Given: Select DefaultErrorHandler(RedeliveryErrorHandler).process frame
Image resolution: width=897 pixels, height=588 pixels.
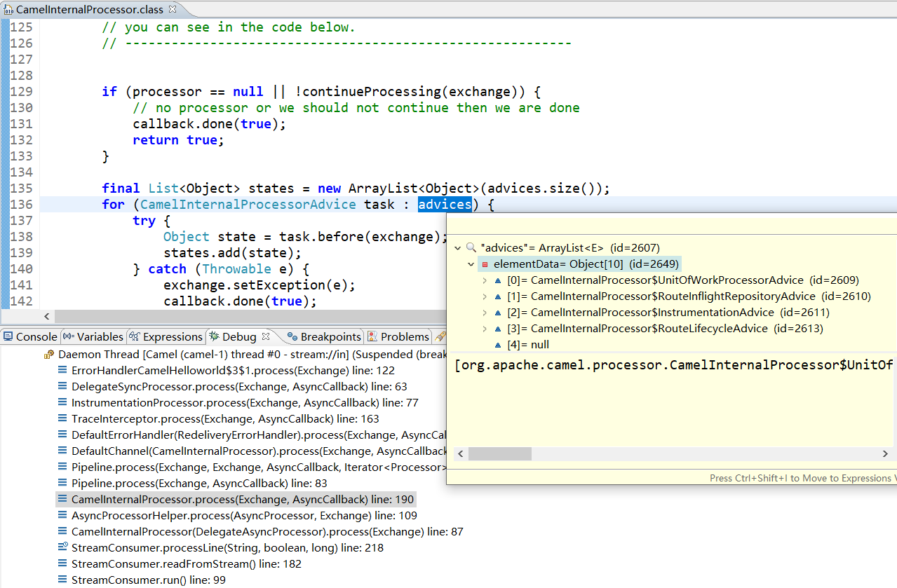Looking at the screenshot, I should click(259, 435).
